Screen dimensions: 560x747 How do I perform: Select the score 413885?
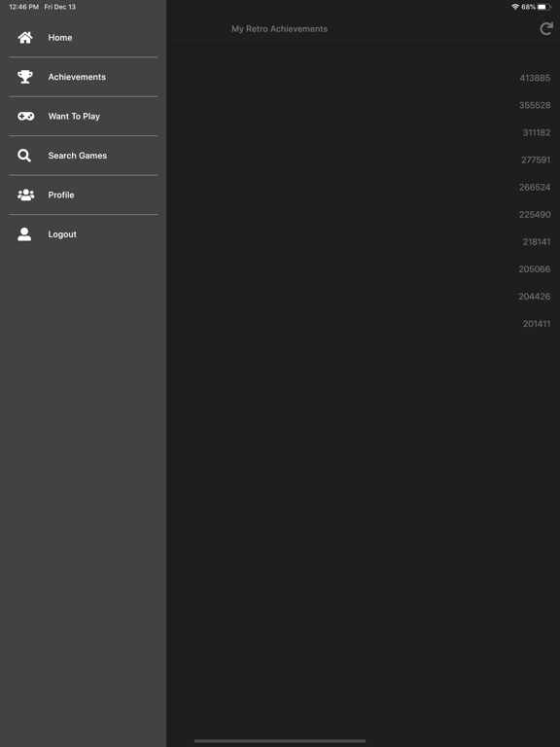[x=535, y=78]
